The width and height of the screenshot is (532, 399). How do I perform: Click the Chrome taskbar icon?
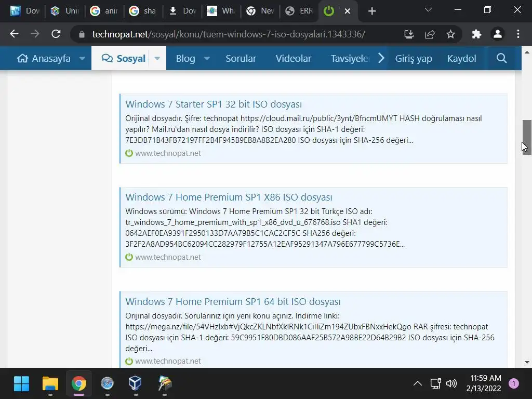[x=79, y=384]
